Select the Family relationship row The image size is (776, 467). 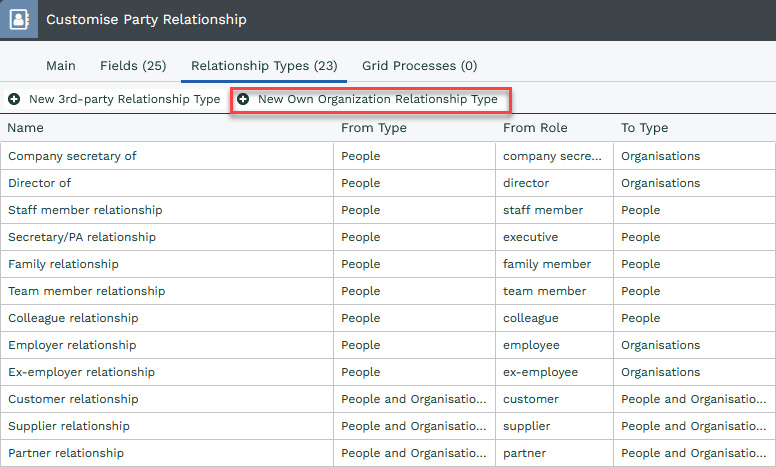point(63,264)
